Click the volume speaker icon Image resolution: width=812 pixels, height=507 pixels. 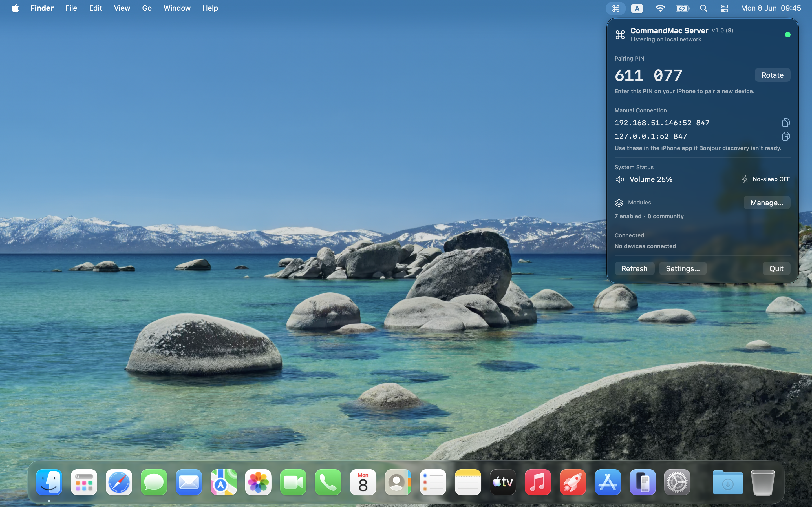pos(620,179)
